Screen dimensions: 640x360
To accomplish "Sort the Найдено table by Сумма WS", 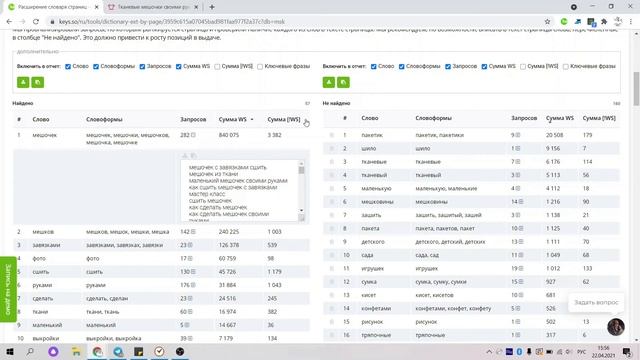I will coord(233,120).
